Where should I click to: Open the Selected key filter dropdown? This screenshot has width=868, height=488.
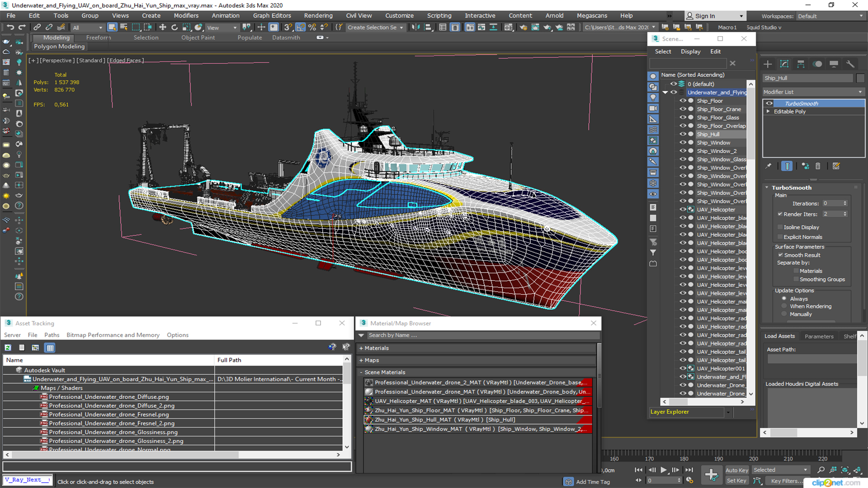(x=780, y=470)
